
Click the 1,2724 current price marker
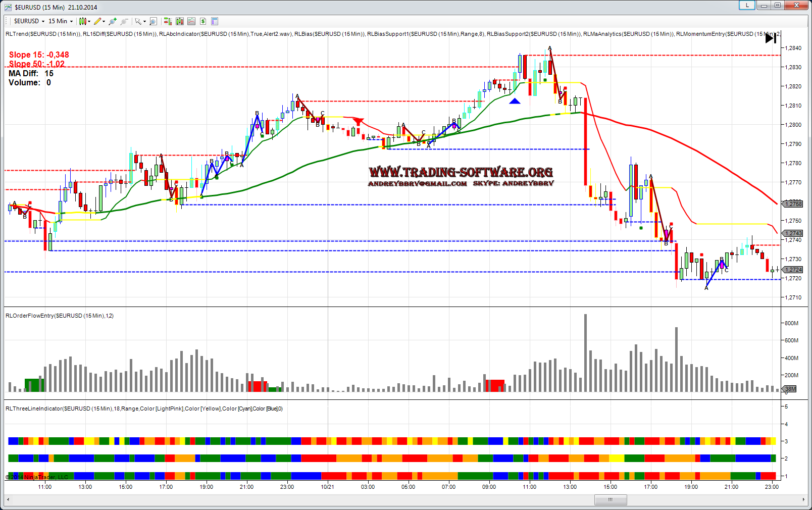[x=793, y=270]
